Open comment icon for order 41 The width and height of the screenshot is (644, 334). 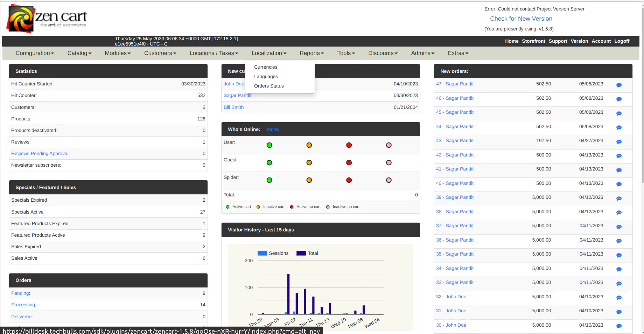(x=619, y=170)
